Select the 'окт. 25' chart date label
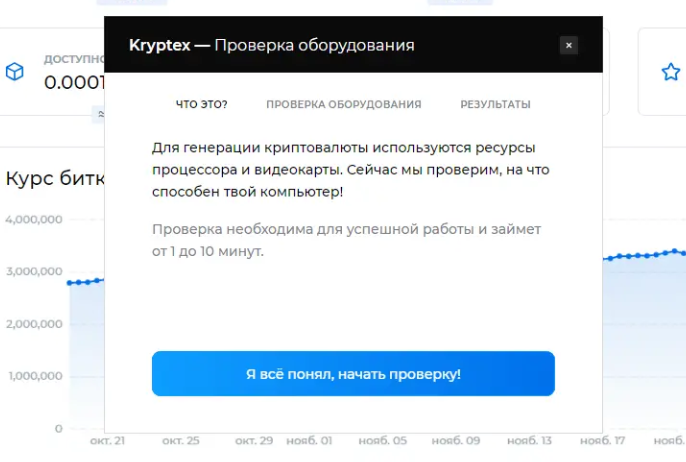 (181, 441)
